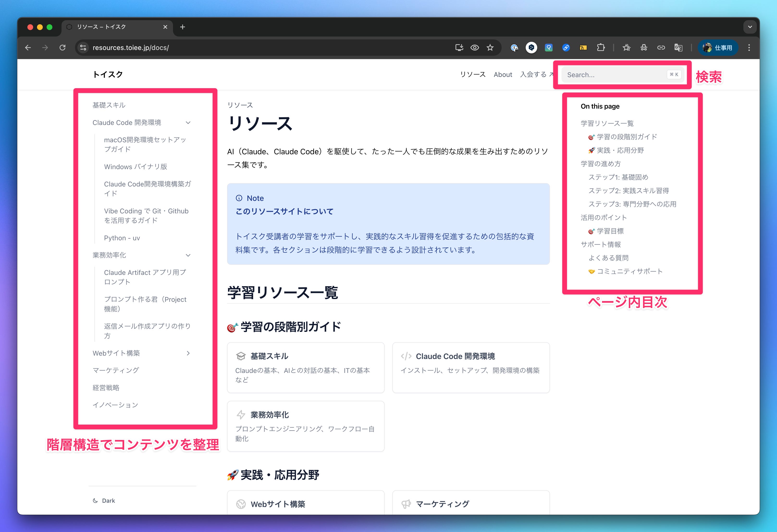Expand the Webサイト構築 sidebar section
Image resolution: width=777 pixels, height=532 pixels.
click(188, 353)
